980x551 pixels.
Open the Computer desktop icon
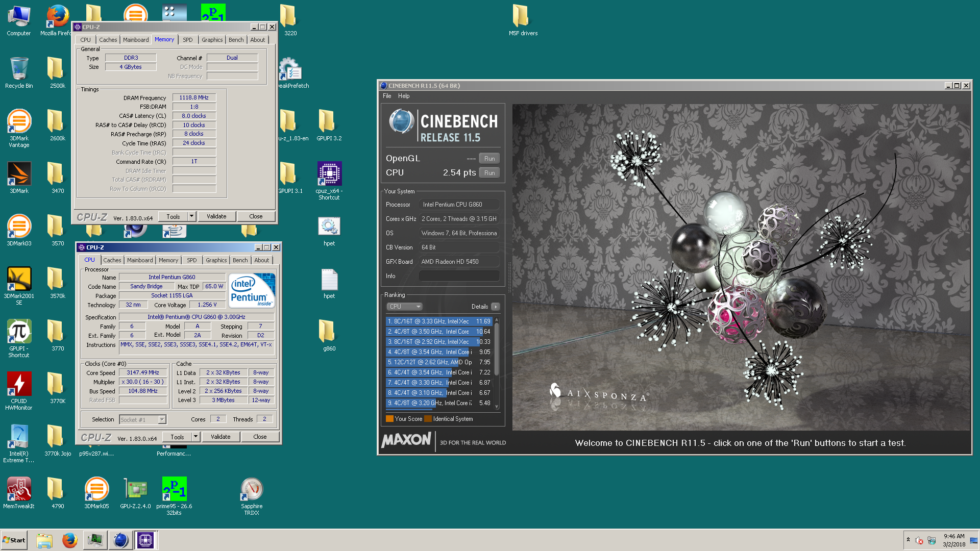coord(19,20)
